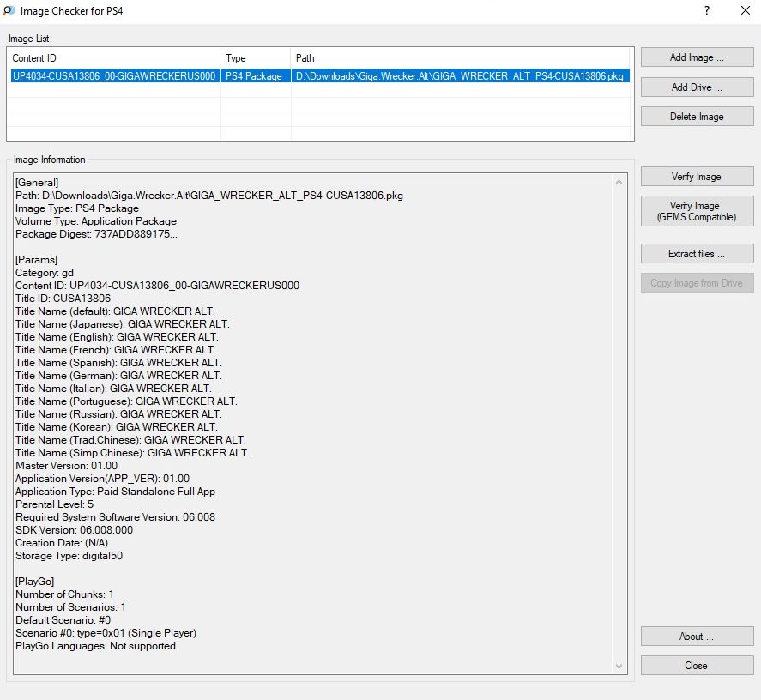Viewport: 761px width, 700px height.
Task: Sort list by Content ID column header
Action: (115, 58)
